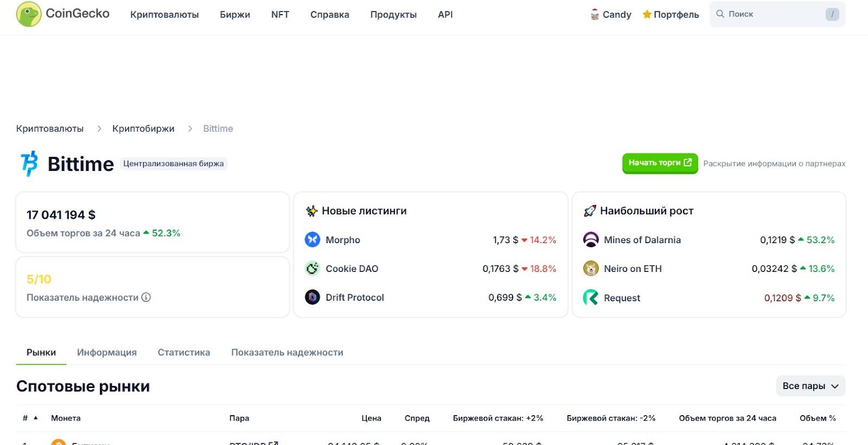Click the Cookie DAO coin icon
868x445 pixels.
pos(312,269)
